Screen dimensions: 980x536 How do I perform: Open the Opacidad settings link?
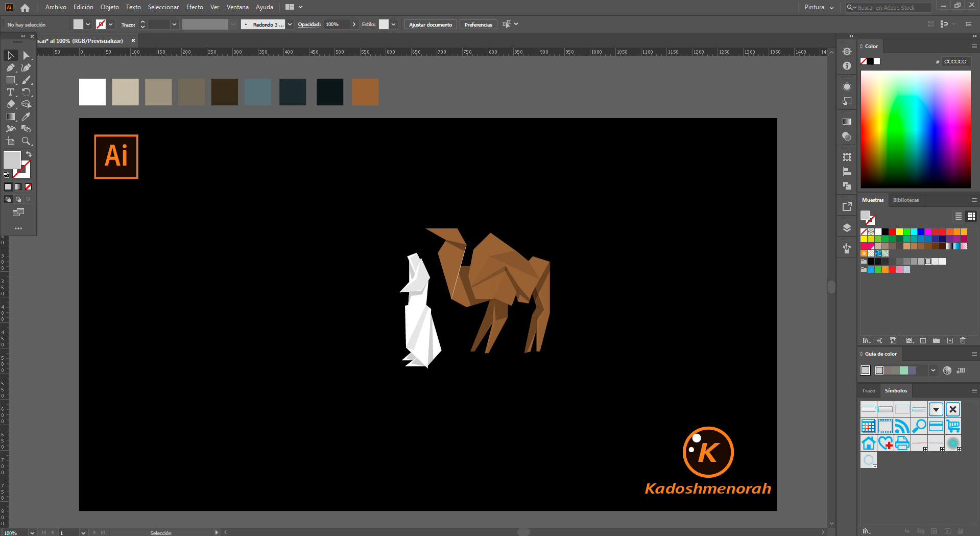pyautogui.click(x=309, y=24)
